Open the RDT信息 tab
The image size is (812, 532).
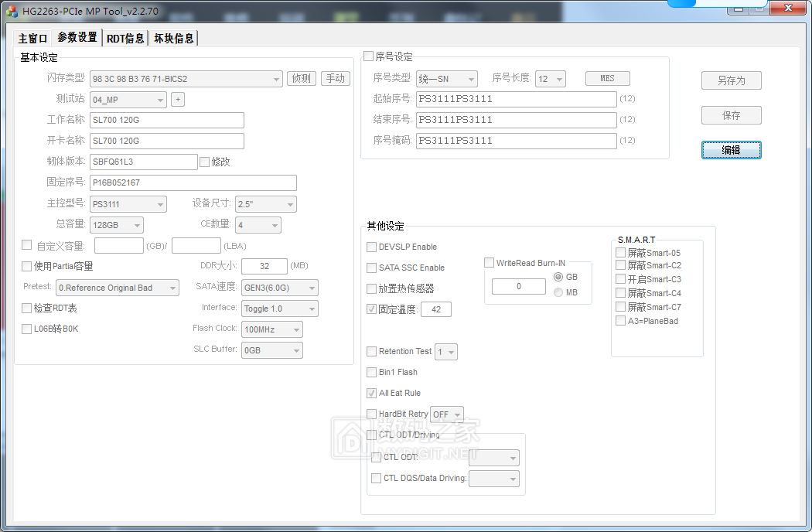pyautogui.click(x=125, y=39)
